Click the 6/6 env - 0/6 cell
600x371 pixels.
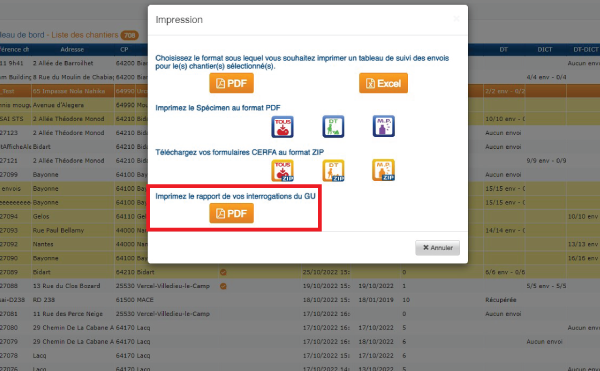505,272
